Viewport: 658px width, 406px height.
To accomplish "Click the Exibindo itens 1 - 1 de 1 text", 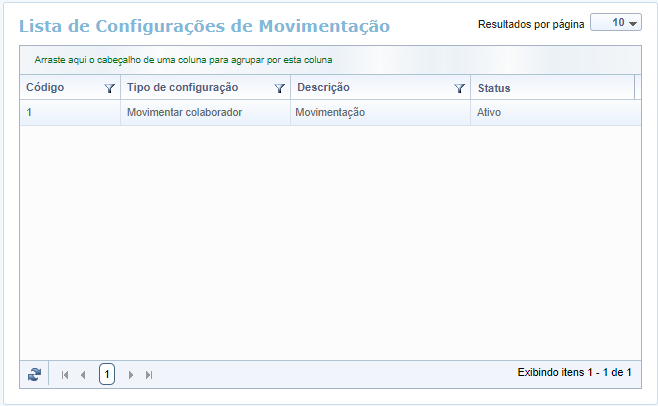I will [574, 372].
